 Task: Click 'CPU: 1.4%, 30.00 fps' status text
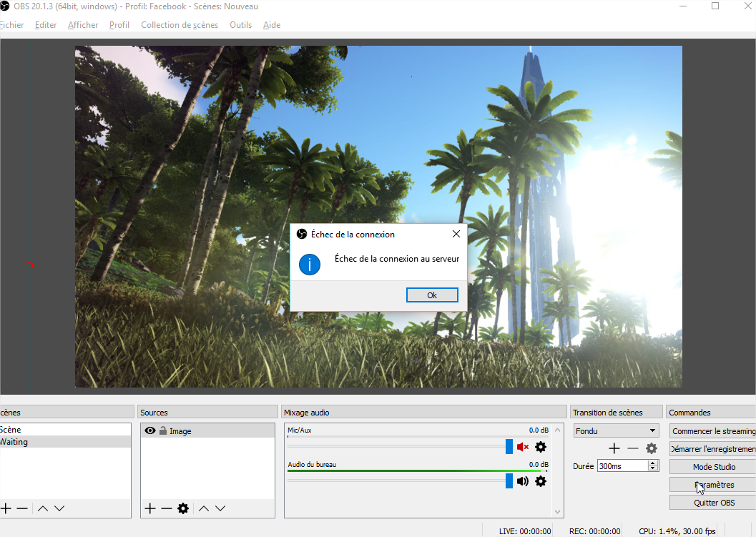[677, 531]
